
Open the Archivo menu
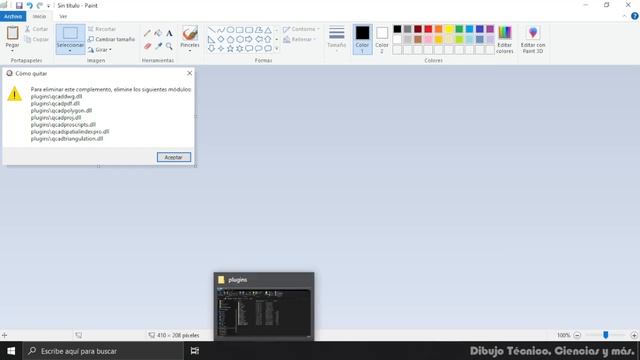(x=13, y=16)
